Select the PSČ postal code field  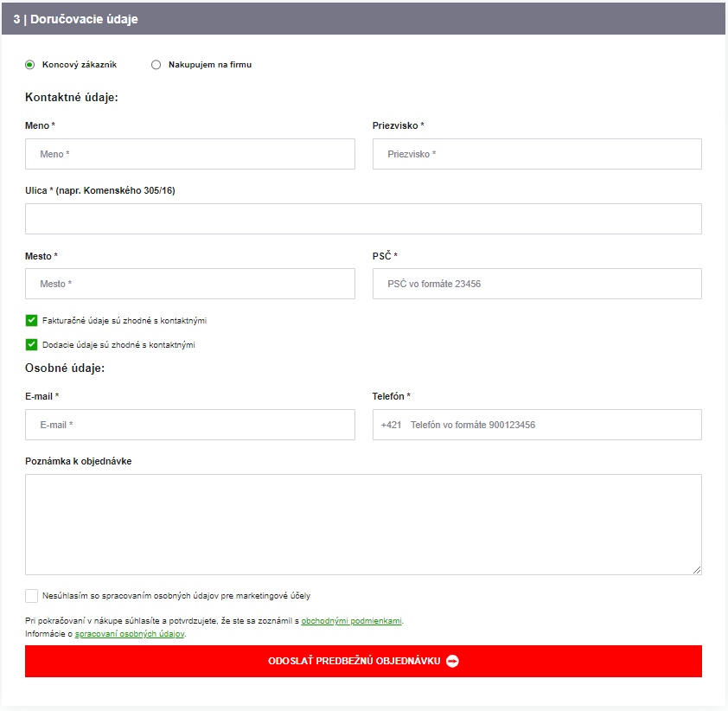click(537, 284)
